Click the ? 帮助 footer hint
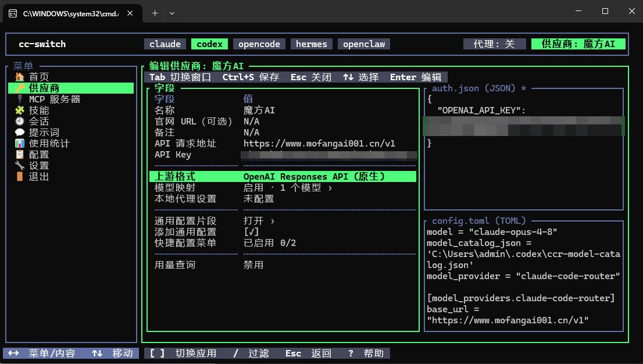 point(366,354)
